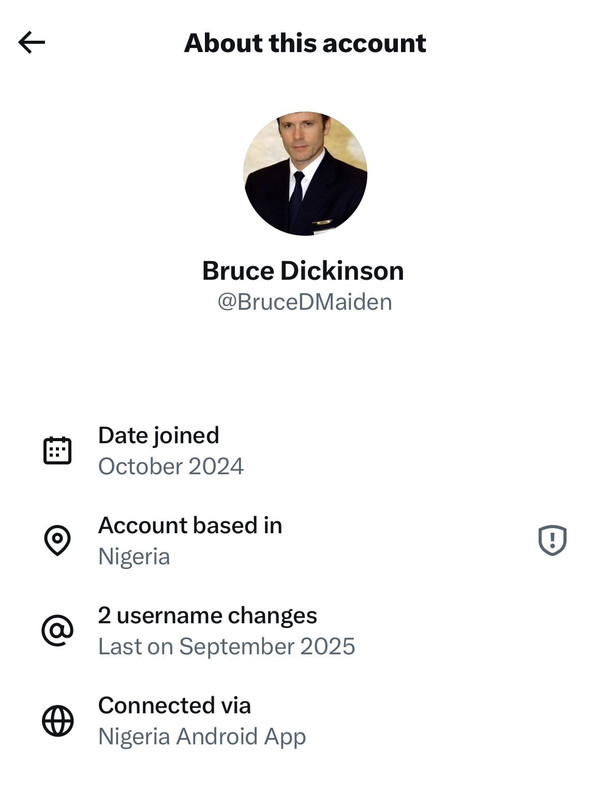The image size is (610, 799).
Task: Click the About this account title
Action: point(305,43)
